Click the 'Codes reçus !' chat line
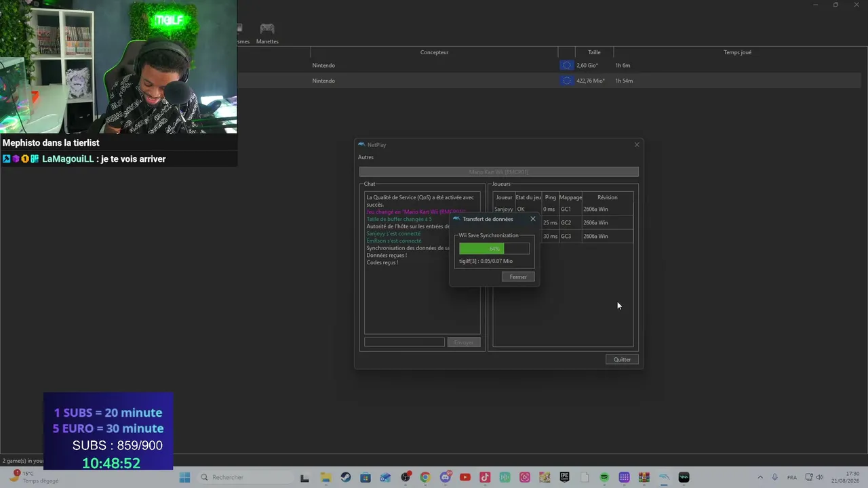The image size is (868, 488). (382, 262)
